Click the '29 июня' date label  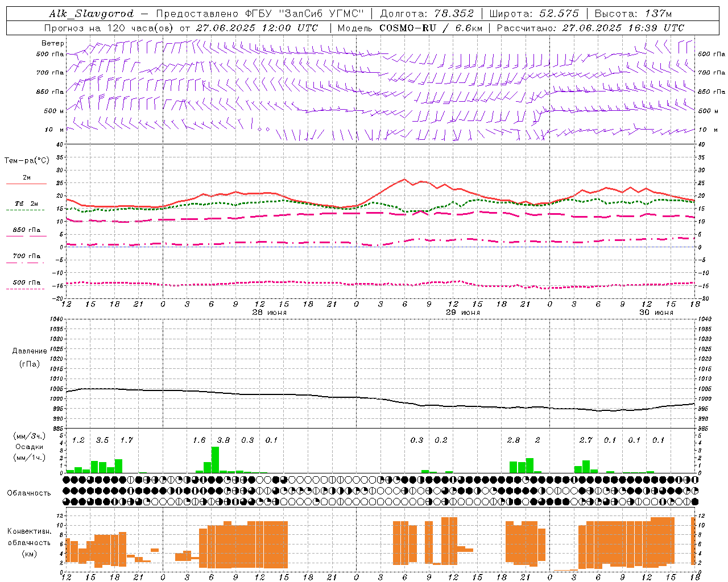[462, 313]
